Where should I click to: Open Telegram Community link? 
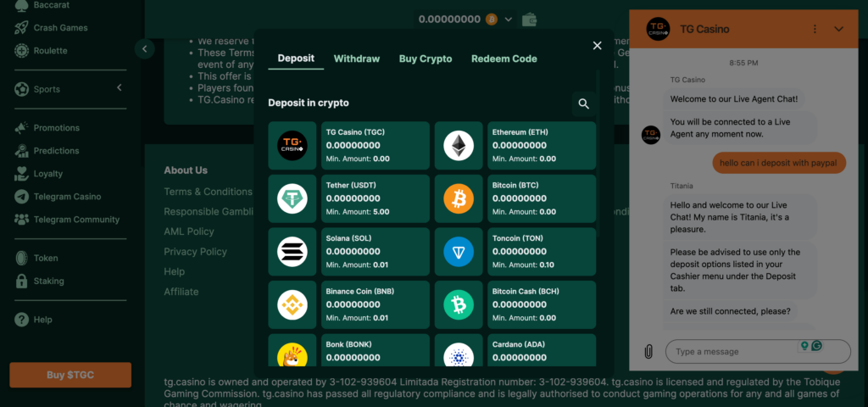tap(76, 220)
